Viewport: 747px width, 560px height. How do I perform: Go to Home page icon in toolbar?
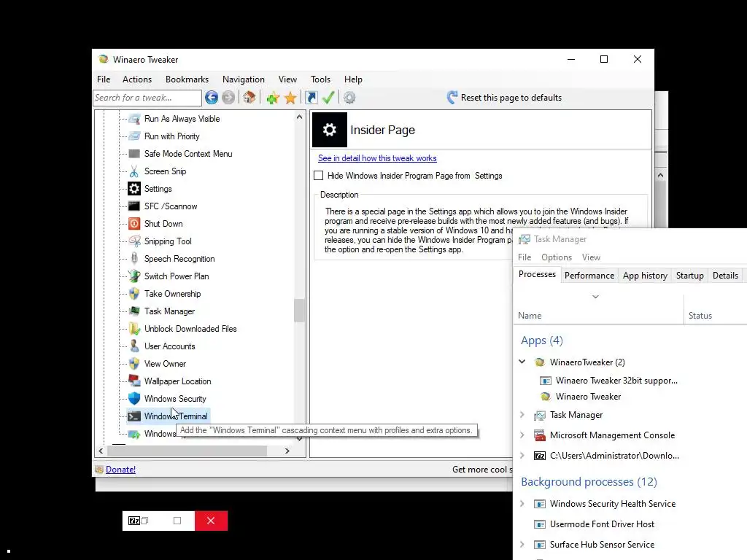pyautogui.click(x=249, y=98)
